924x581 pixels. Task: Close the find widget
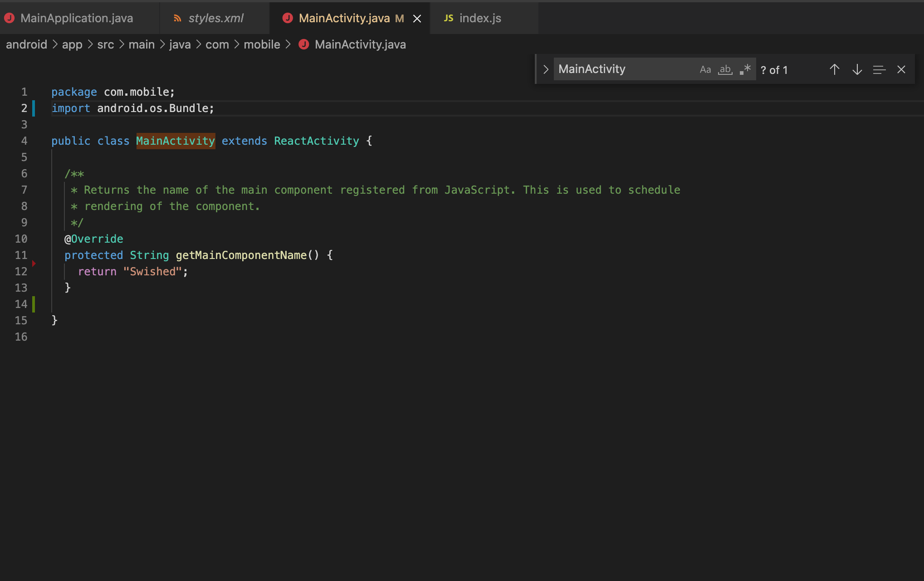pos(901,69)
